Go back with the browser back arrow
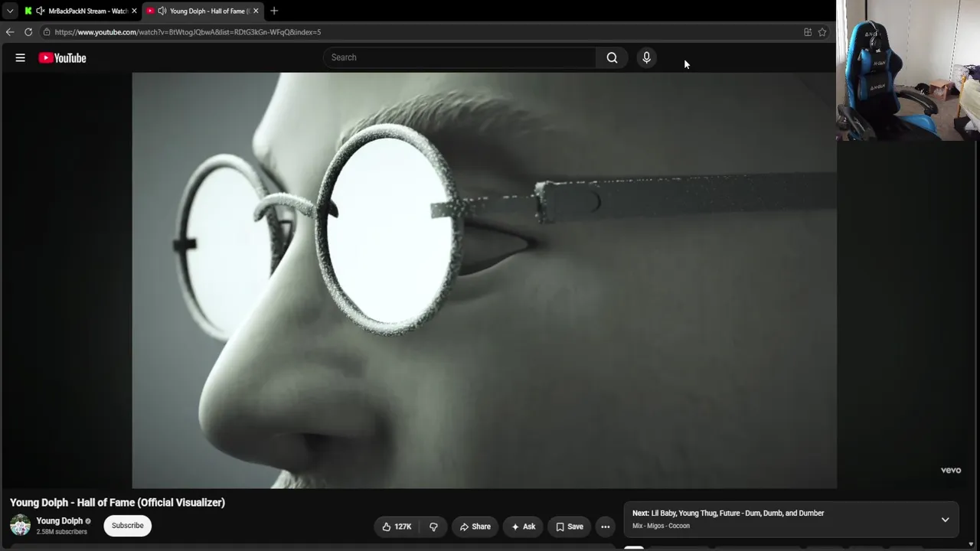This screenshot has width=980, height=551. click(10, 32)
